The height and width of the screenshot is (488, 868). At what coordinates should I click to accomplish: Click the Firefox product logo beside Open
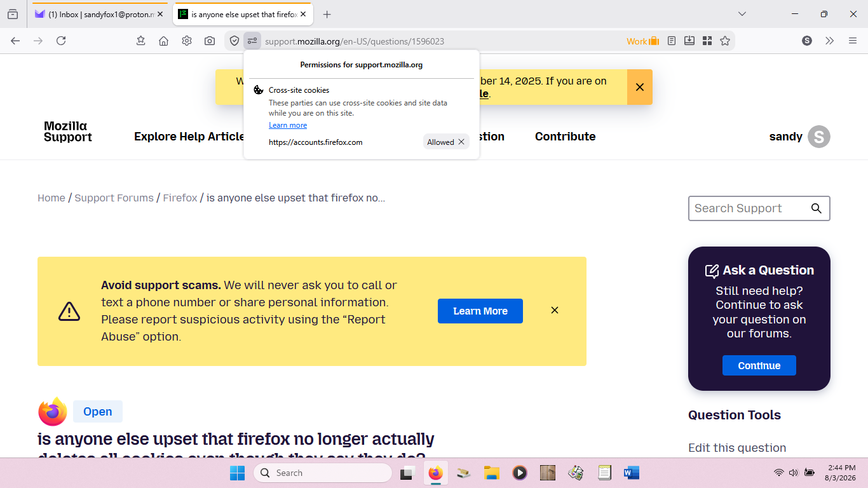53,412
